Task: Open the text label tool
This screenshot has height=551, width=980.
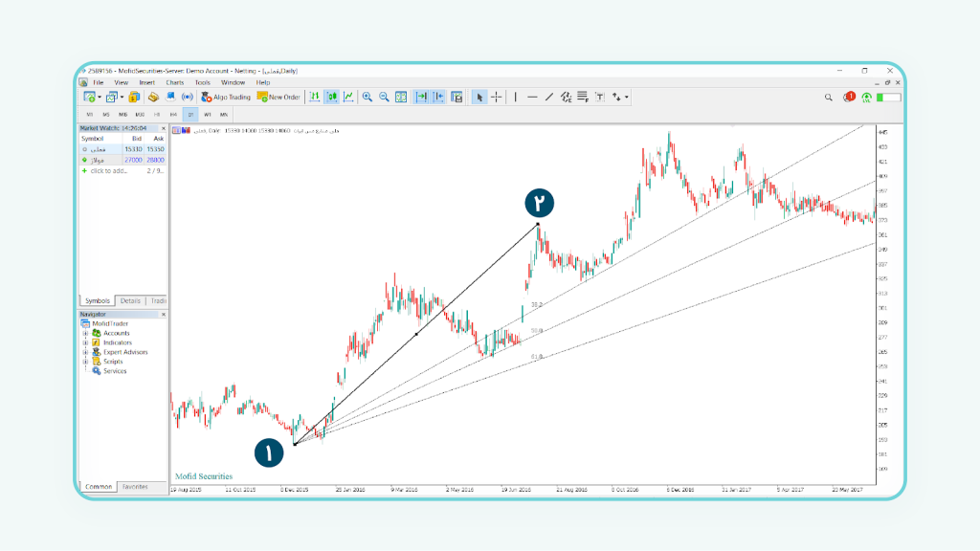Action: pos(600,97)
